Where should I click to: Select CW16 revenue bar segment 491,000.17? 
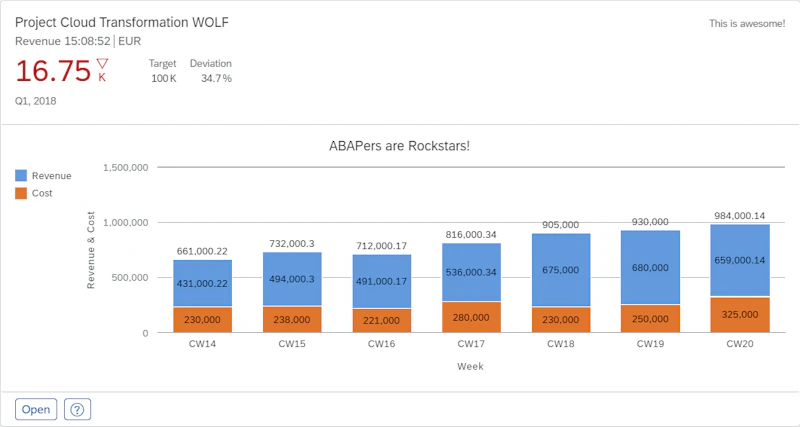[382, 281]
